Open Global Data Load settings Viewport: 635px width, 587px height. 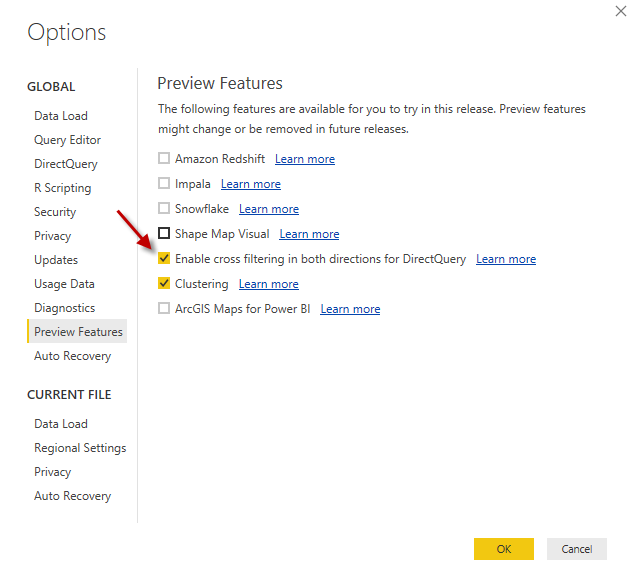pos(61,116)
